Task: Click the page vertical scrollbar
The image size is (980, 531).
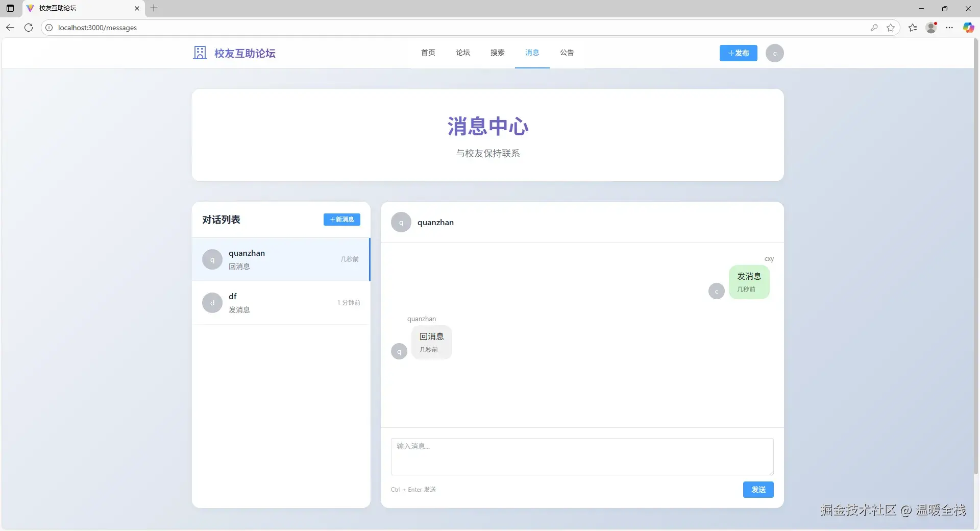Action: [x=976, y=255]
